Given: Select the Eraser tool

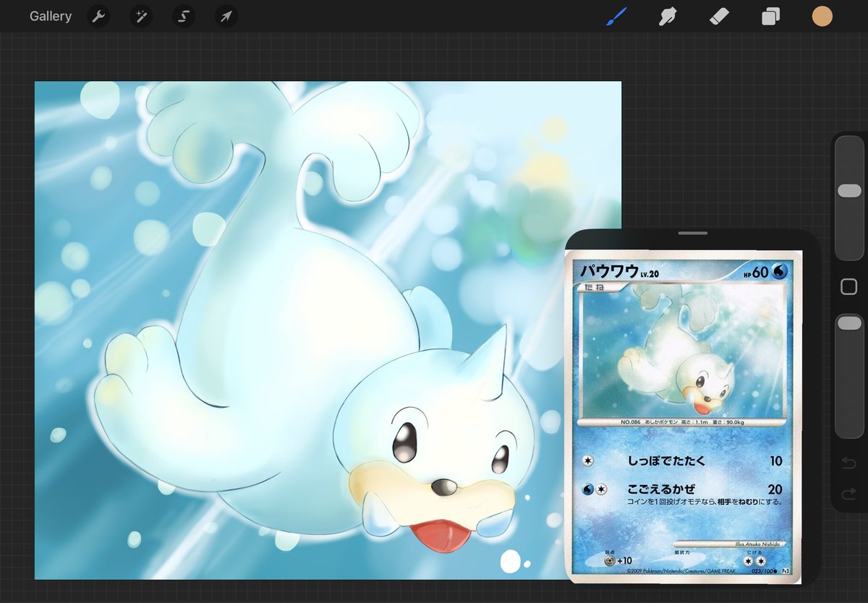Looking at the screenshot, I should click(719, 16).
